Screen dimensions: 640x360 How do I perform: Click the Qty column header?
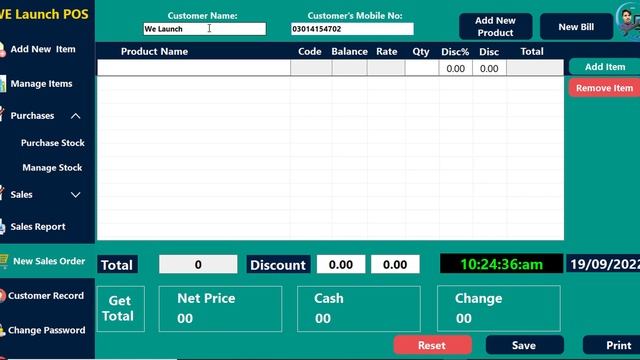point(421,52)
